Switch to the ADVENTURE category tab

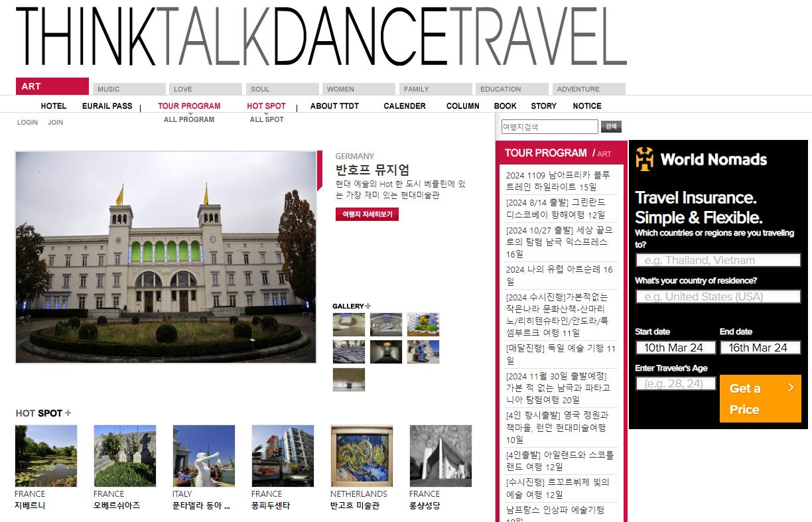(588, 89)
